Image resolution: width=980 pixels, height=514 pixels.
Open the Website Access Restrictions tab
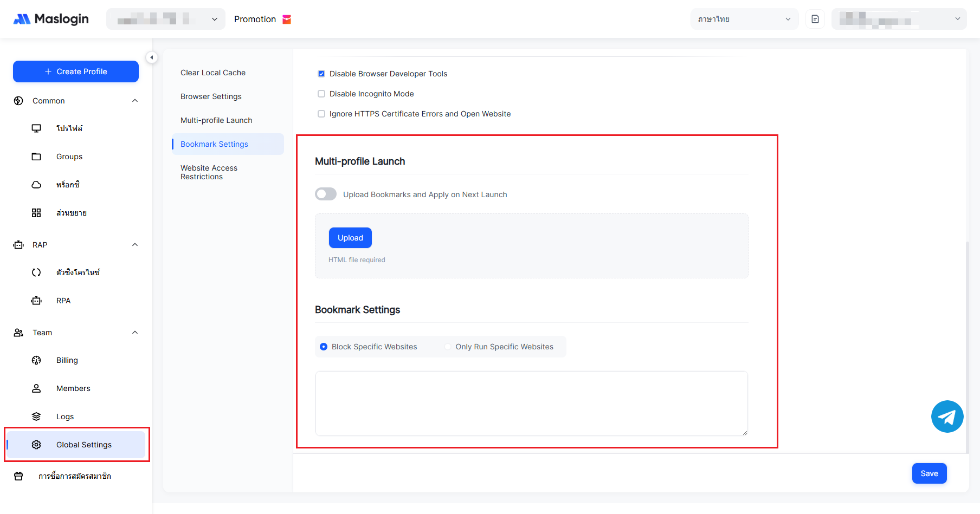209,172
